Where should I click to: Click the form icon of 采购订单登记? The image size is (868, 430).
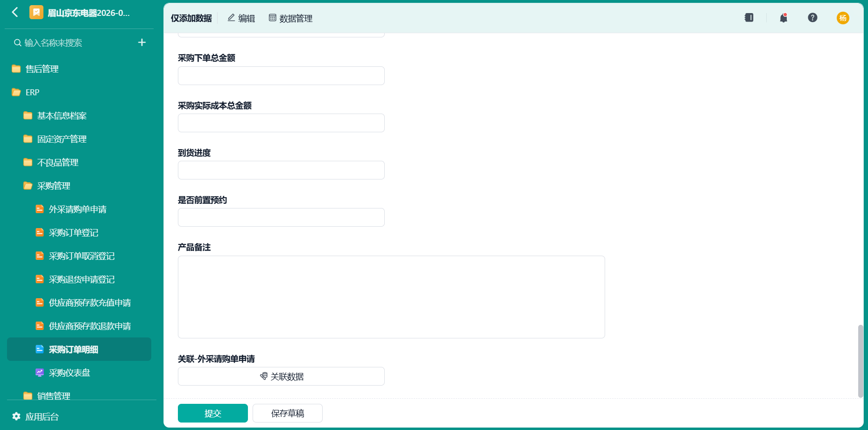[40, 232]
